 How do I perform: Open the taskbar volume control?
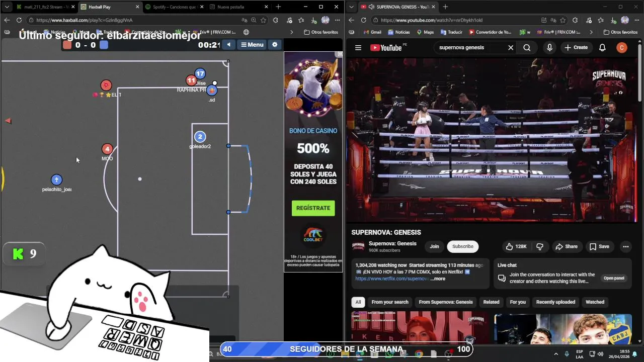600,353
